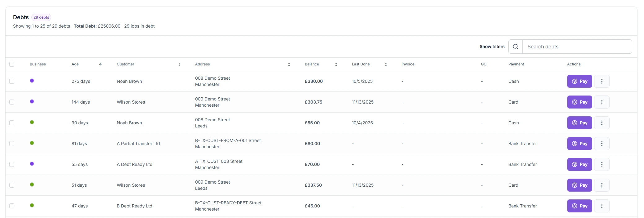644x218 pixels.
Task: Toggle sorting on the Last Done column
Action: pos(386,64)
